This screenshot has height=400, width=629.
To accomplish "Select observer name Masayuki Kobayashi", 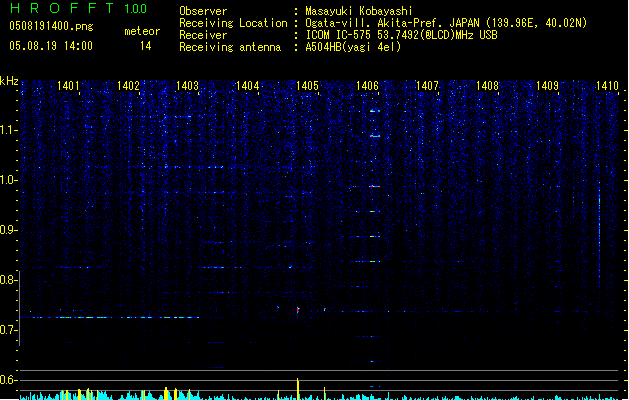I will tap(359, 11).
